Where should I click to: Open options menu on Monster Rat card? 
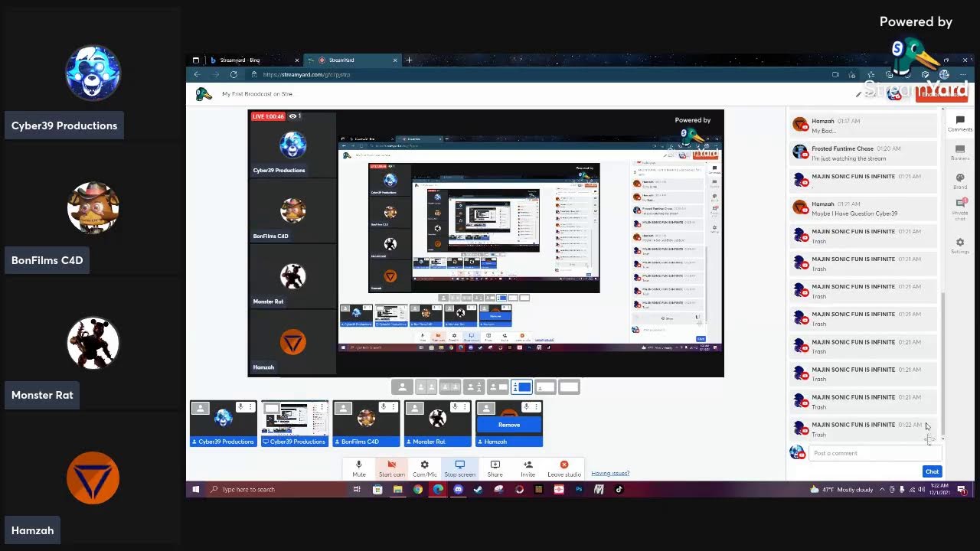(x=466, y=406)
